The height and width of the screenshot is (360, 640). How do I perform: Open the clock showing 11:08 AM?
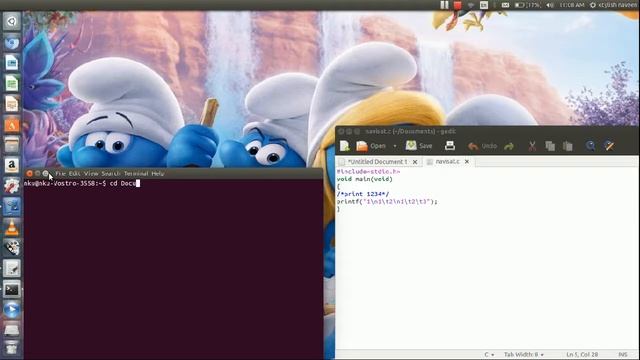(x=572, y=5)
